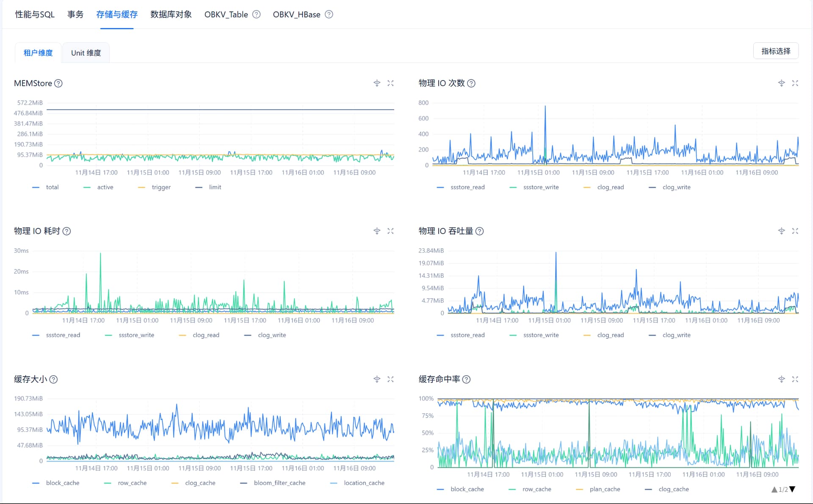Expand the 物理 IO 耗时 chart to fullscreen
The image size is (813, 504).
point(390,231)
